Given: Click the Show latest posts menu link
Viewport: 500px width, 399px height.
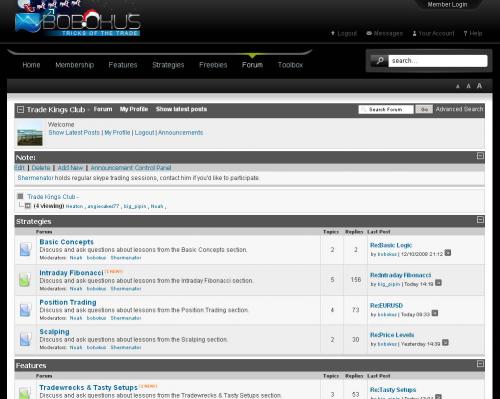Looking at the screenshot, I should click(x=181, y=109).
